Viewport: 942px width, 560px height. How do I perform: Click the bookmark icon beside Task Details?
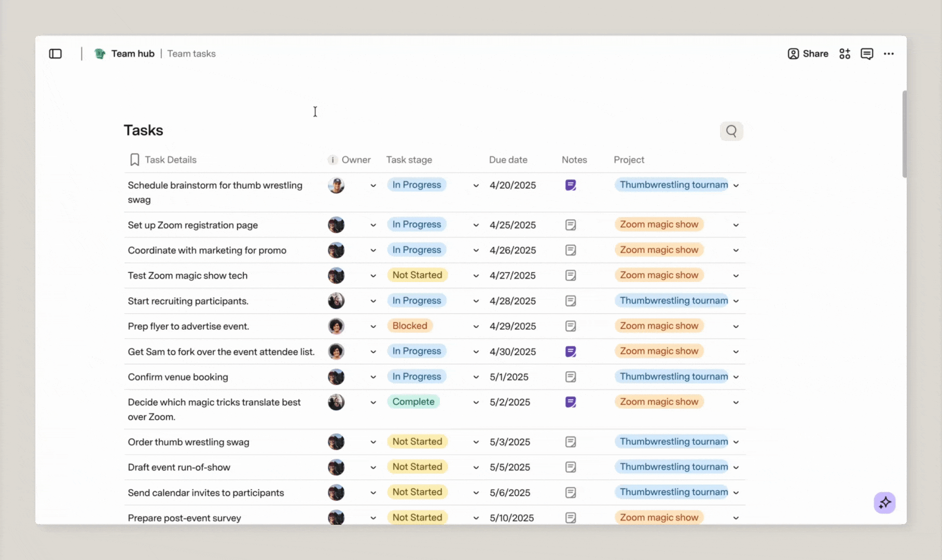tap(134, 160)
